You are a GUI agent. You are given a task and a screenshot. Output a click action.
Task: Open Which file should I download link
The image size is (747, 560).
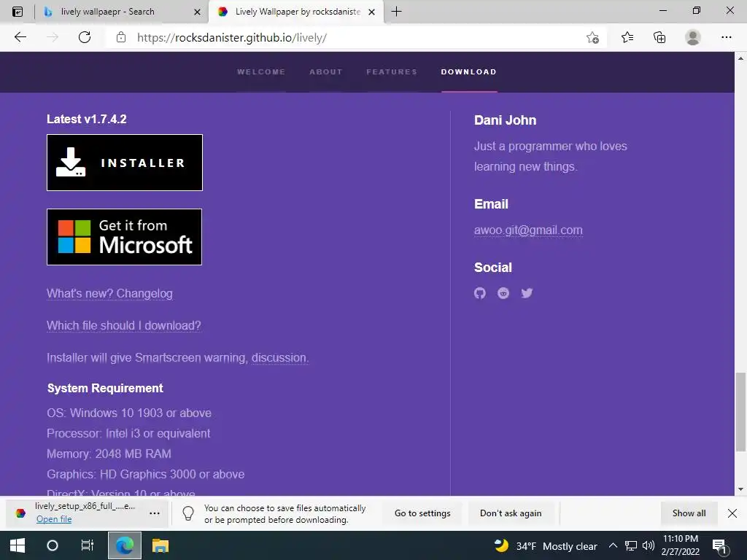[124, 326]
